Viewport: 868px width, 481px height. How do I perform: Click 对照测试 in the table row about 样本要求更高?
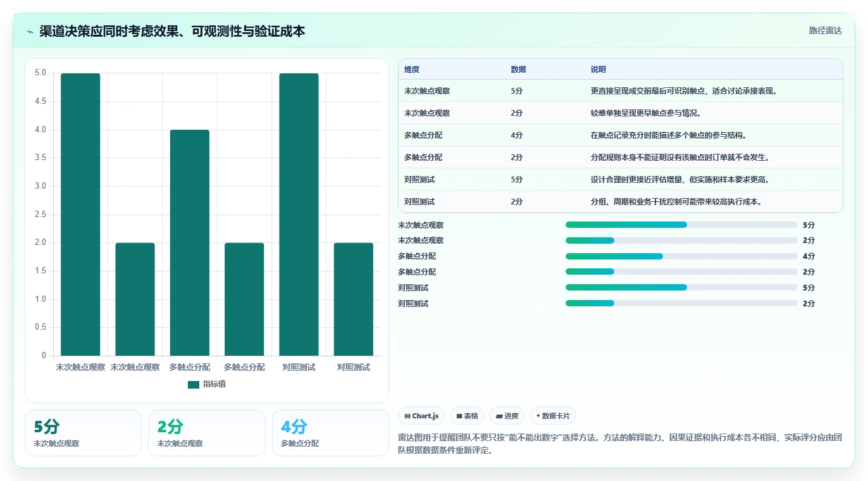[419, 180]
